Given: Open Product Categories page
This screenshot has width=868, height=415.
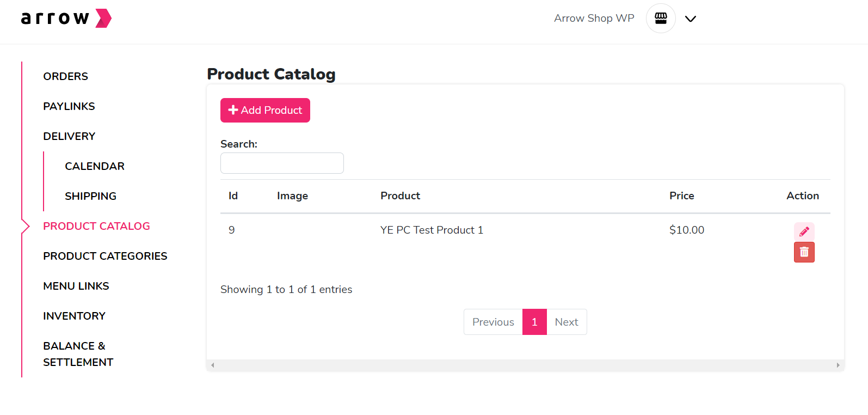Looking at the screenshot, I should [105, 256].
